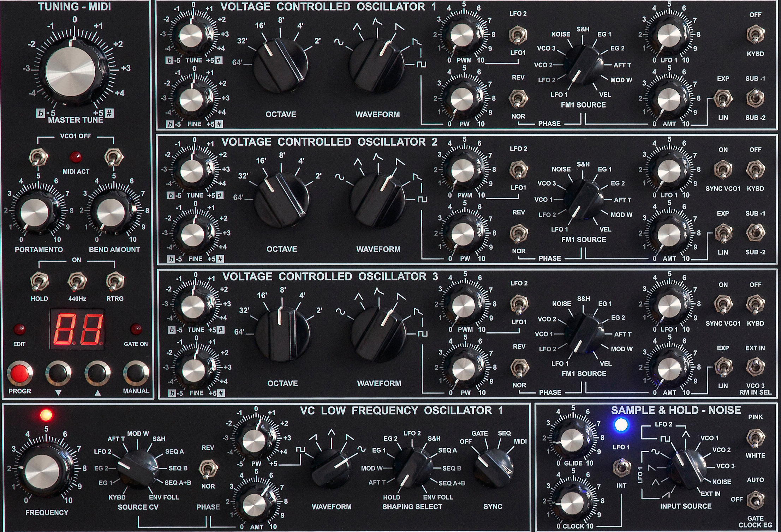Click the program down arrow button
The height and width of the screenshot is (532, 781).
pyautogui.click(x=58, y=373)
